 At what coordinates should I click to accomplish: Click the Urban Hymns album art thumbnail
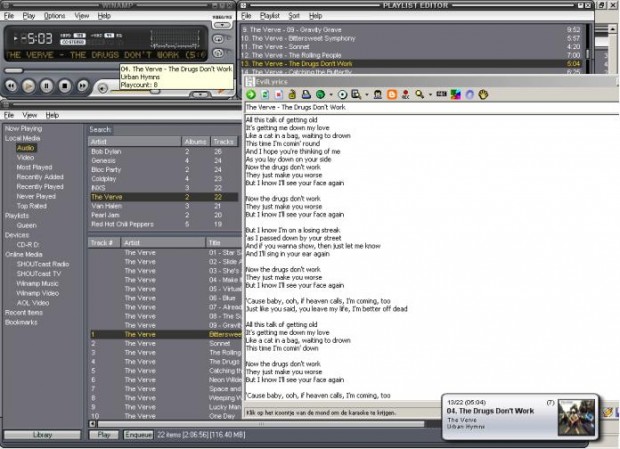tap(576, 417)
